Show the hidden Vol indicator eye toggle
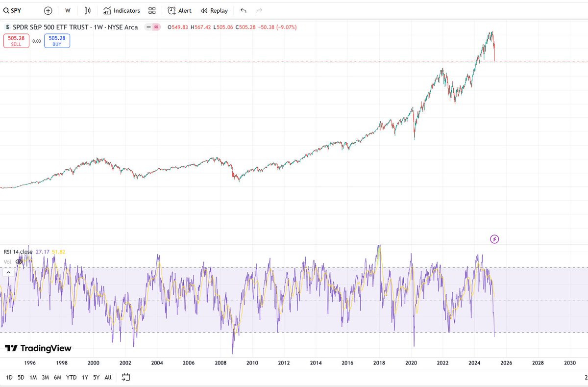 19,262
